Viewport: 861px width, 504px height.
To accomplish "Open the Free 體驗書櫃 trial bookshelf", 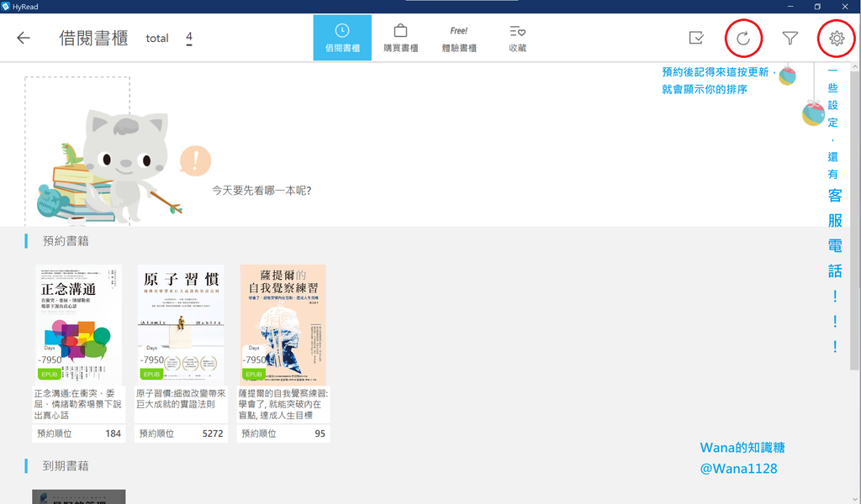I will point(458,37).
